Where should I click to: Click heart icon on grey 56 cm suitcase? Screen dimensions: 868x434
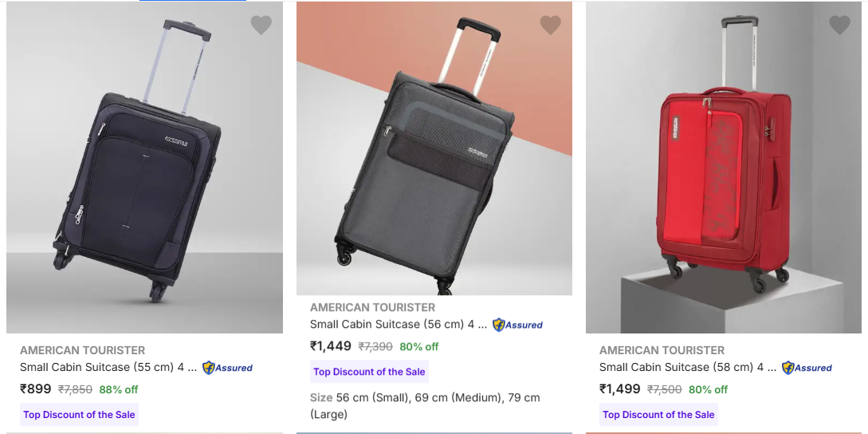click(x=550, y=26)
